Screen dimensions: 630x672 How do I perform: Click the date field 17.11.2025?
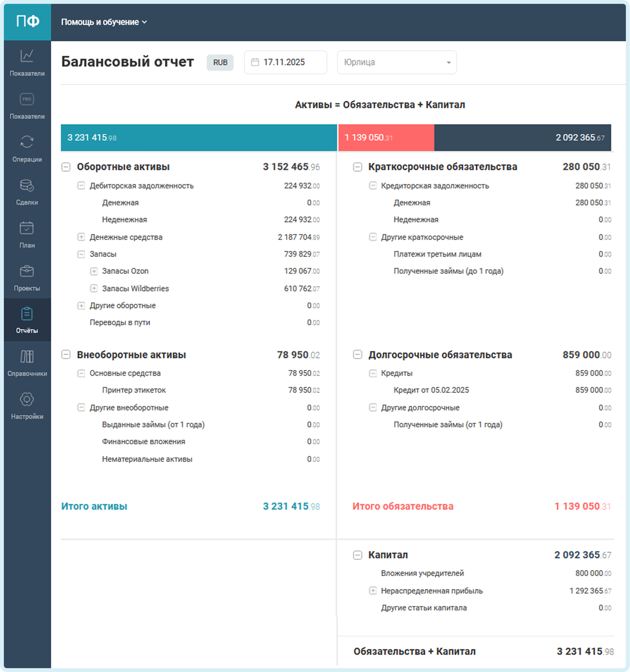tap(285, 62)
